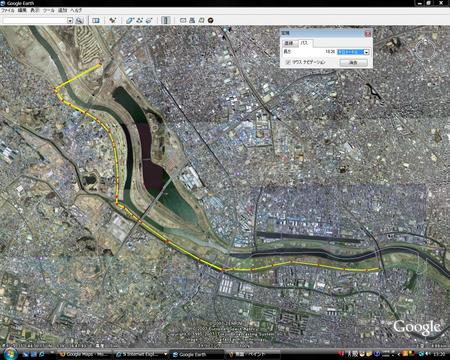This screenshot has height=360, width=450.
Task: Click the add placemark icon
Action: 113,20
